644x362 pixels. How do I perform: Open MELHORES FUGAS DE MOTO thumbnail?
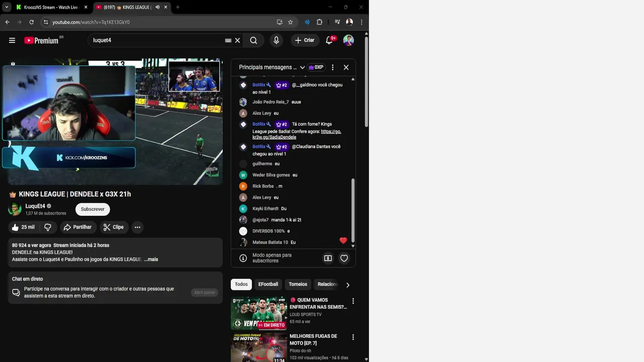259,347
